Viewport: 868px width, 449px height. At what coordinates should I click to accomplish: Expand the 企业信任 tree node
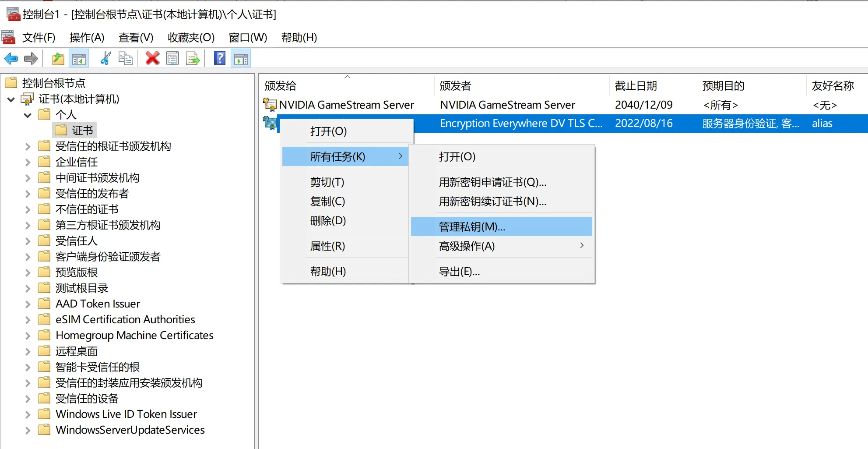28,162
